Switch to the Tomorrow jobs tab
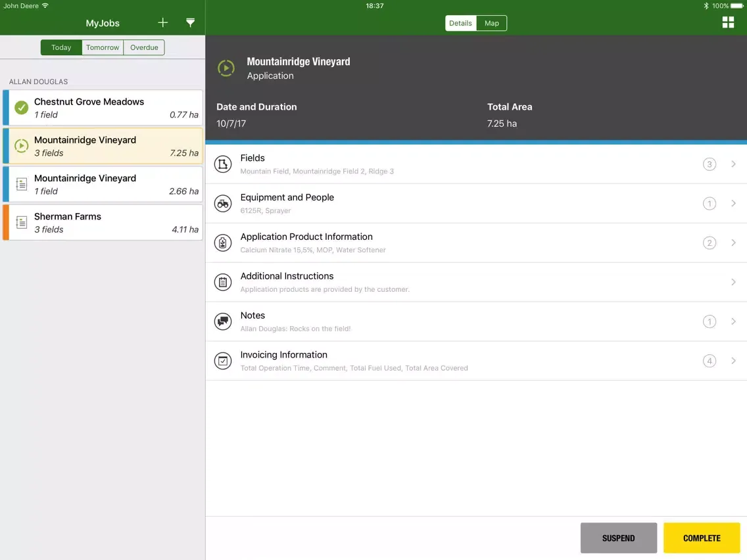Viewport: 747px width, 560px height. [x=103, y=47]
